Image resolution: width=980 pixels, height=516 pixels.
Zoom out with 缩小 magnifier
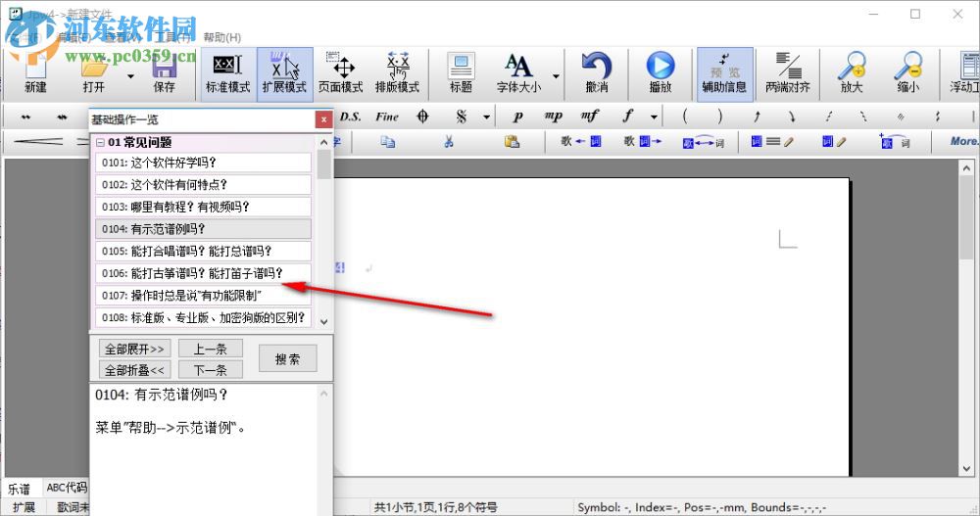908,73
